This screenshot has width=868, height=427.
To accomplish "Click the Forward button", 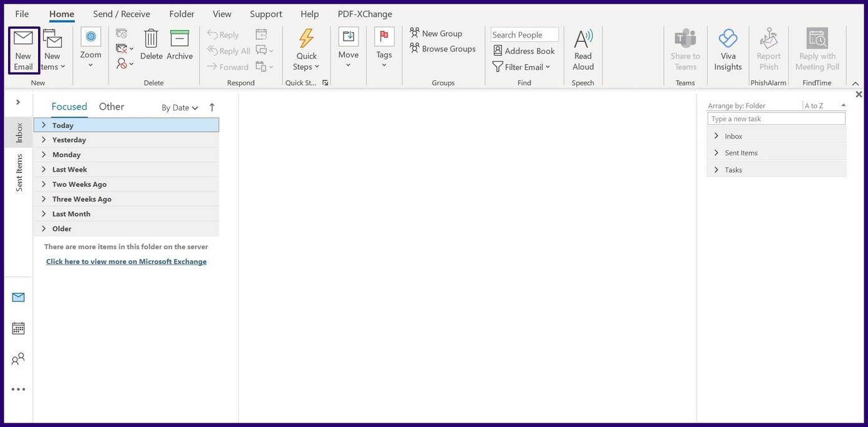I will click(228, 67).
